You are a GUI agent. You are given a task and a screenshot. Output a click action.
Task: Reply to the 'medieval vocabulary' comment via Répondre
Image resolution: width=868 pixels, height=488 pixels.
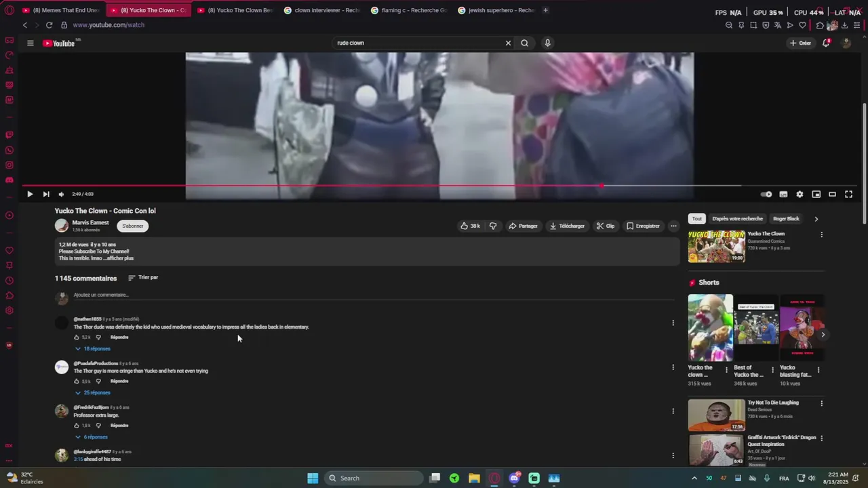119,337
